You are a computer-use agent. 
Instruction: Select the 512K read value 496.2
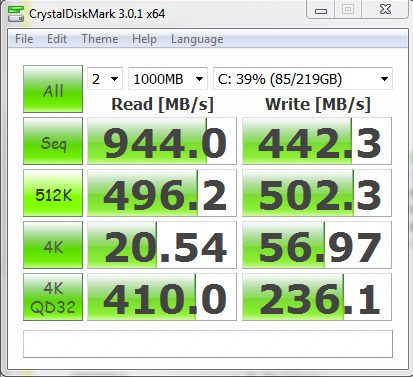162,193
